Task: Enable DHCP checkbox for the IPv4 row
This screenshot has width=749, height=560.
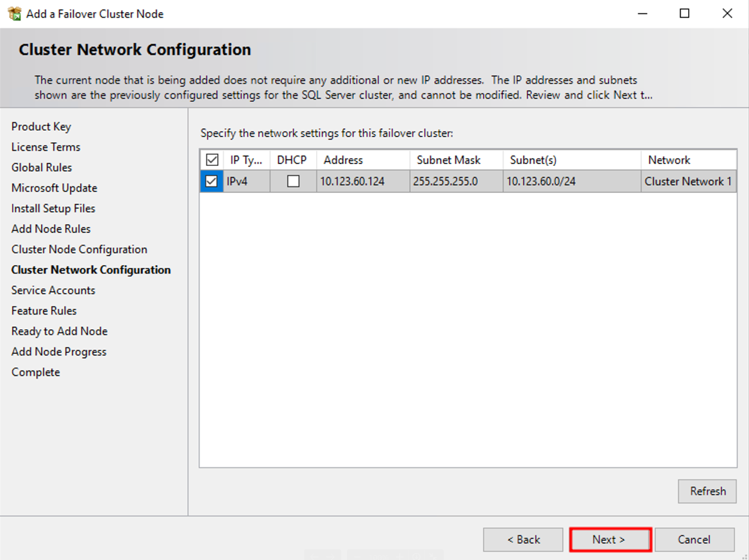Action: tap(293, 181)
